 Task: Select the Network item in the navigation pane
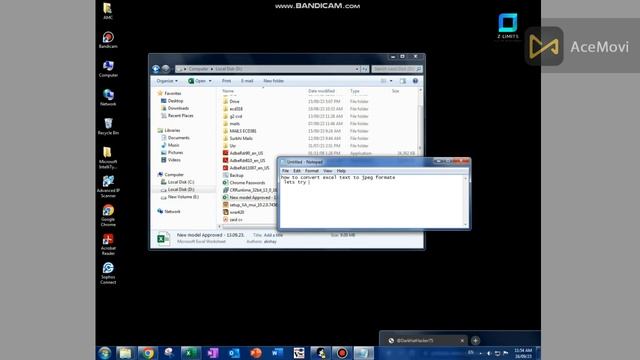pos(172,211)
